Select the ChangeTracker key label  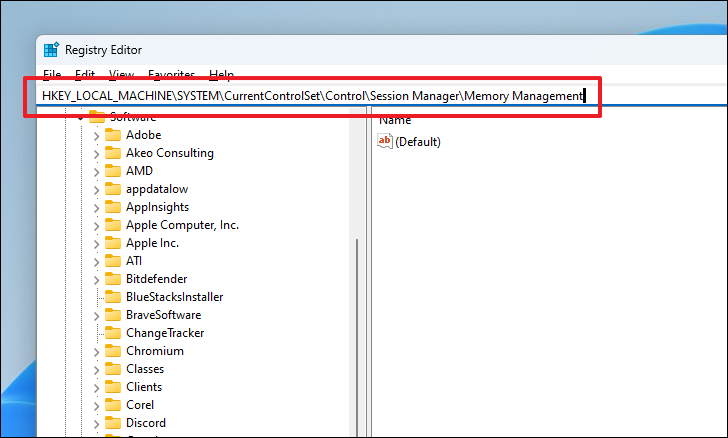coord(165,333)
